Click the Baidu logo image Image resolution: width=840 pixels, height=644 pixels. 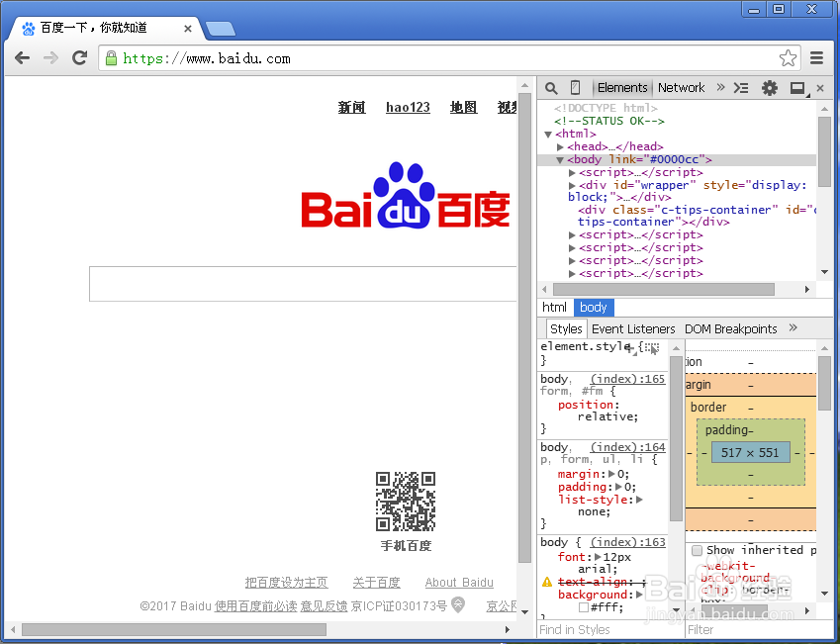coord(405,196)
